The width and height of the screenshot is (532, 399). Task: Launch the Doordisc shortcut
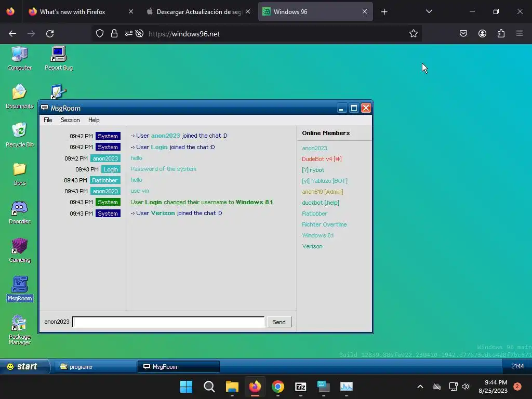click(x=20, y=212)
